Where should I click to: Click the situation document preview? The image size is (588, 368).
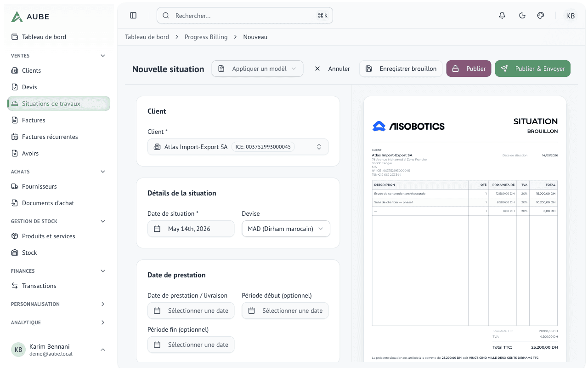tap(465, 229)
